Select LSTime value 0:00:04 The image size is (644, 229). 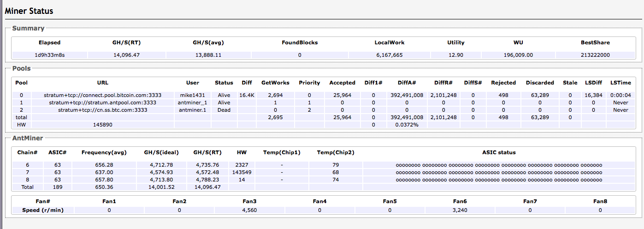coord(620,95)
